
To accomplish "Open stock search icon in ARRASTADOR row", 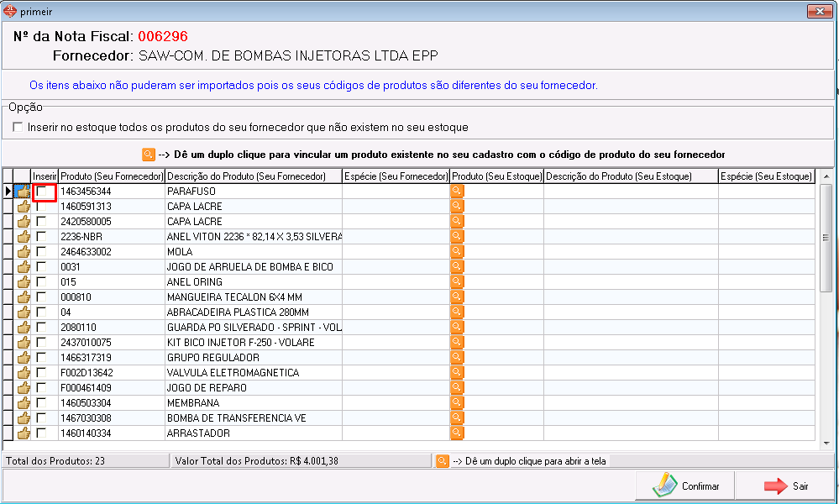I will click(456, 433).
